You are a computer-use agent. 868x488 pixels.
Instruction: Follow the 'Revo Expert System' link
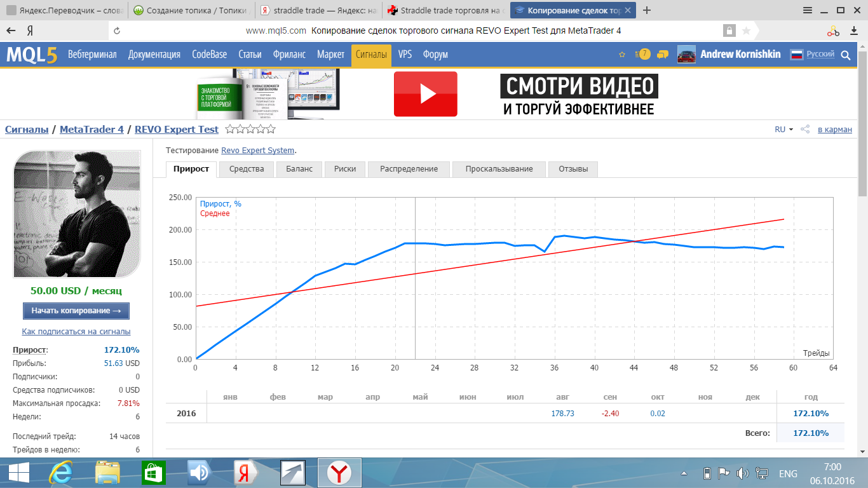(258, 151)
